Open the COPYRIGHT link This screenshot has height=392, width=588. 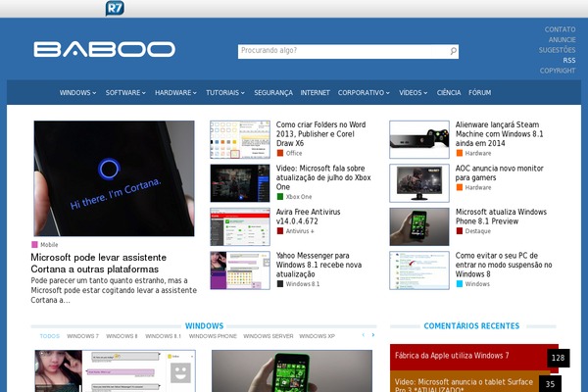coord(558,71)
